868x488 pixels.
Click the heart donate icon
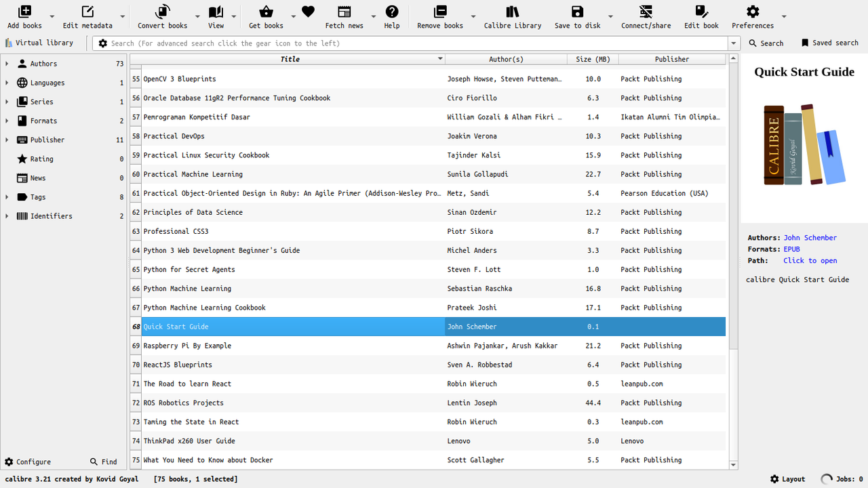click(308, 12)
